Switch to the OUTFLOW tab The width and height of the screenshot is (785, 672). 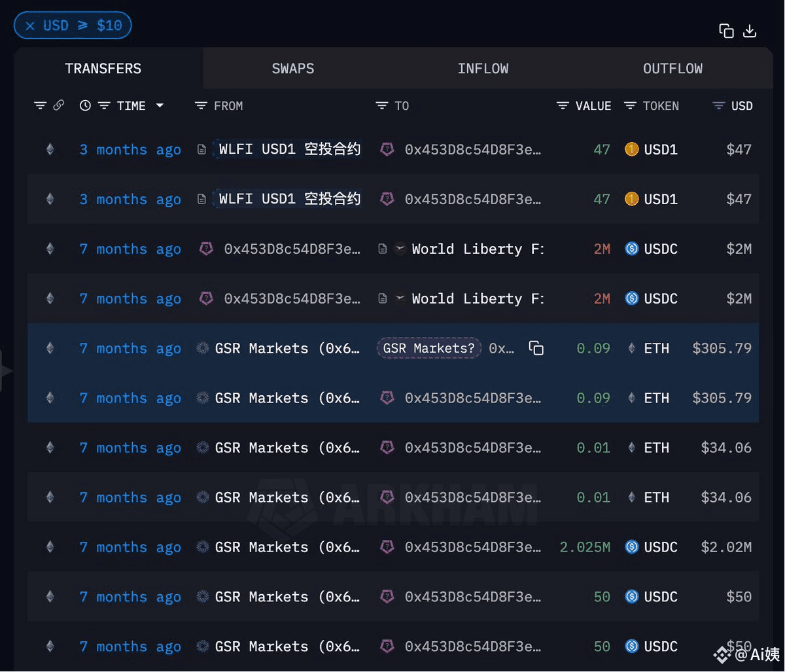672,68
